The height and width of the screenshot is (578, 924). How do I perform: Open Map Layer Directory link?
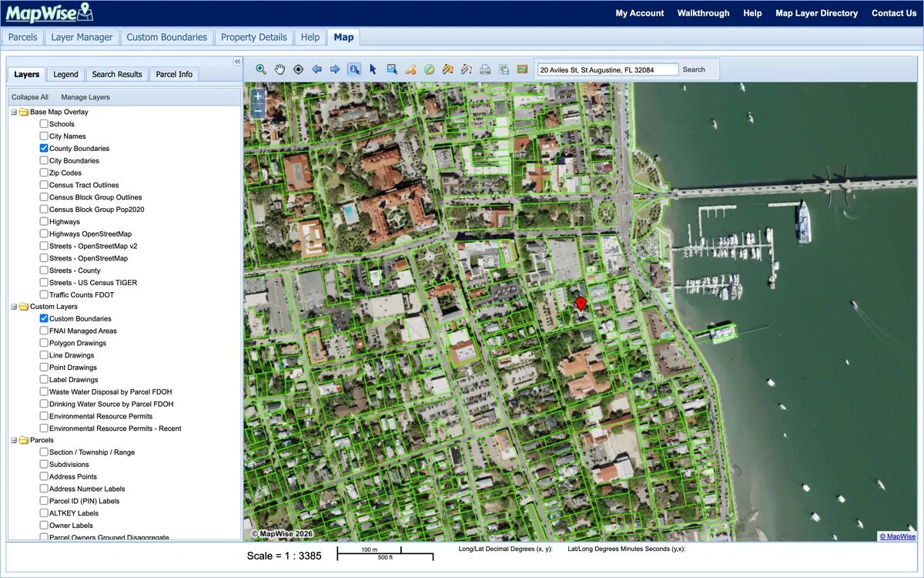point(816,13)
